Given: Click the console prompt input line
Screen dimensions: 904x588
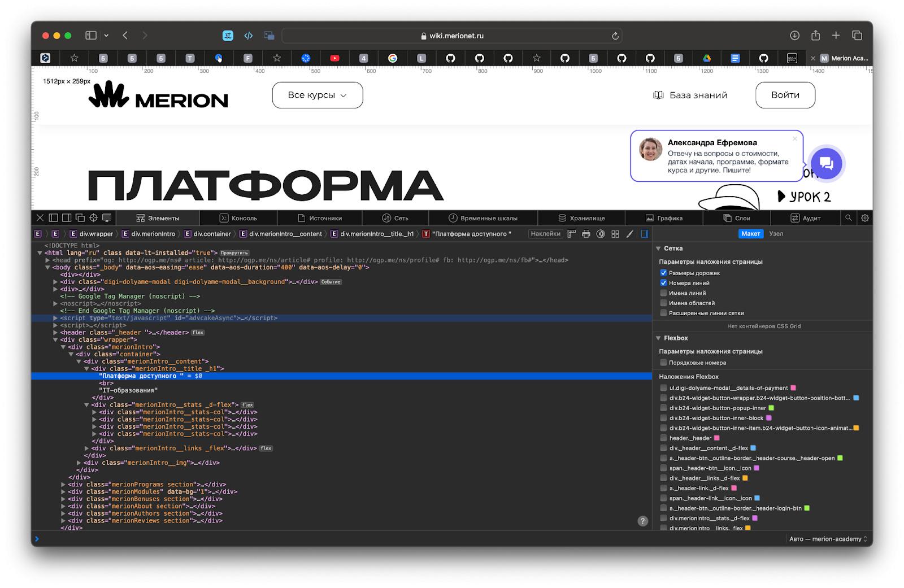Looking at the screenshot, I should point(407,539).
